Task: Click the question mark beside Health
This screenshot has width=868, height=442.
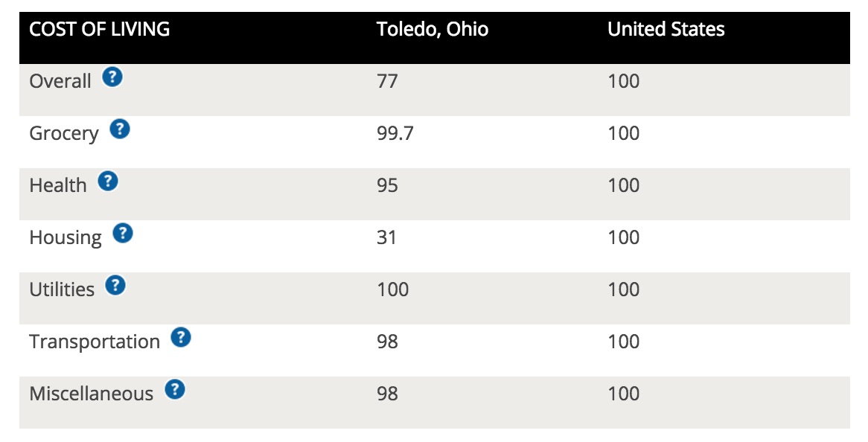Action: pos(108,182)
